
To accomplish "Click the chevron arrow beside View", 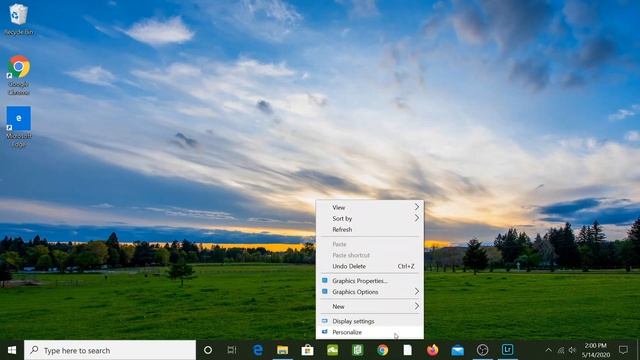I will click(x=417, y=207).
